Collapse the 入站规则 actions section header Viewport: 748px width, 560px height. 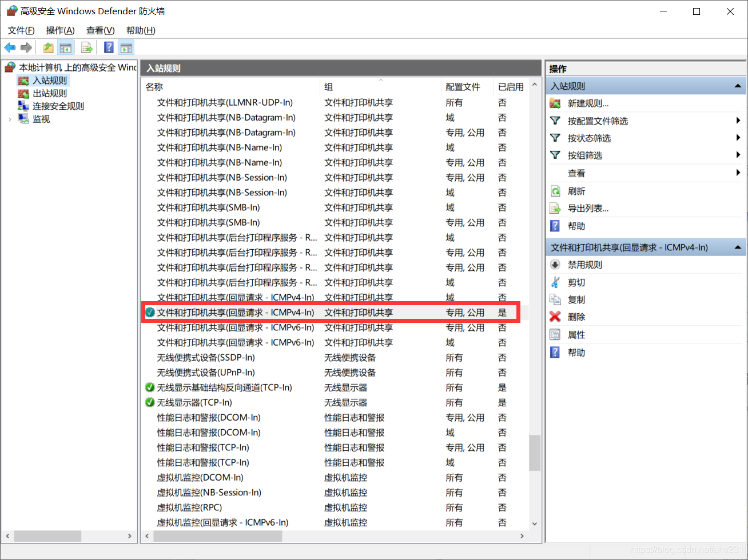point(738,86)
